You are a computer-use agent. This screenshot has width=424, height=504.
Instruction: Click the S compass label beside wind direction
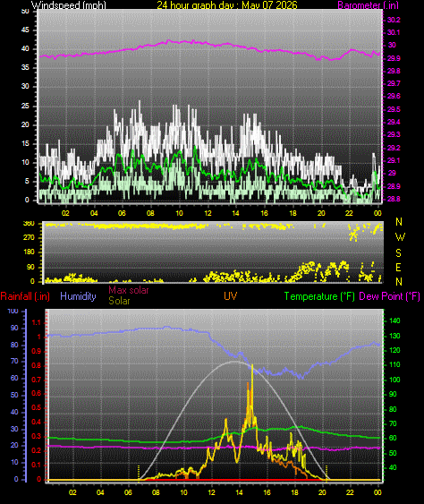click(398, 253)
